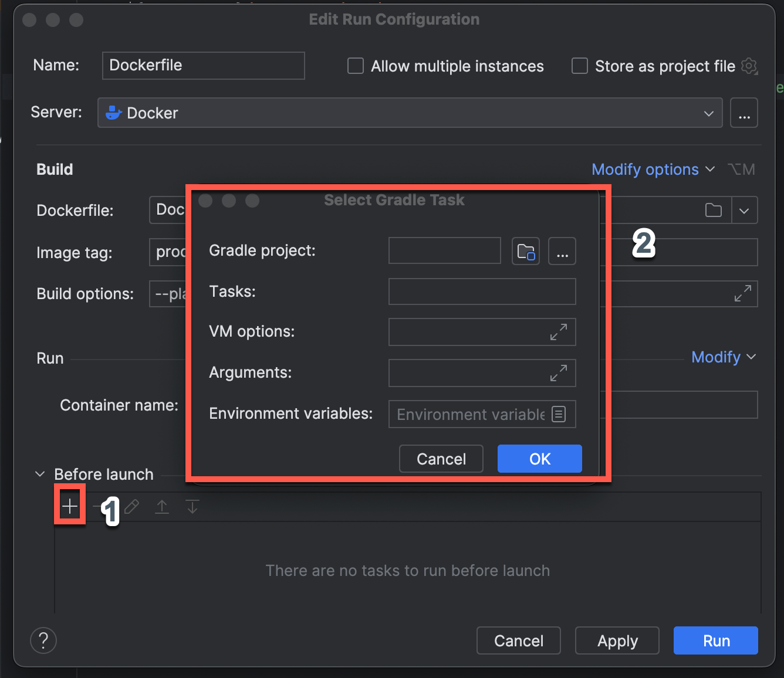
Task: Click the edit pencil icon under Before launch
Action: tap(132, 506)
